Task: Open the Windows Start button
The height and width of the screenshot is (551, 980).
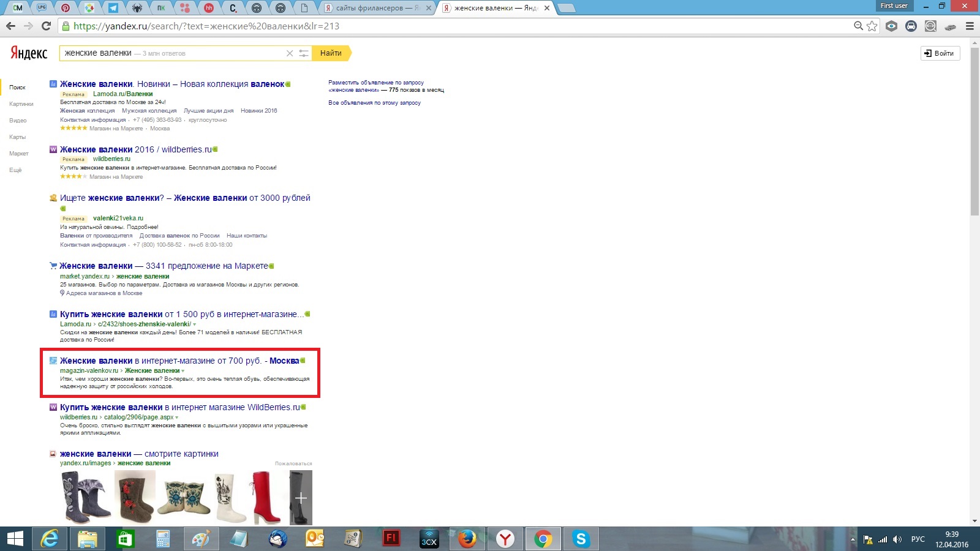Action: [15, 539]
